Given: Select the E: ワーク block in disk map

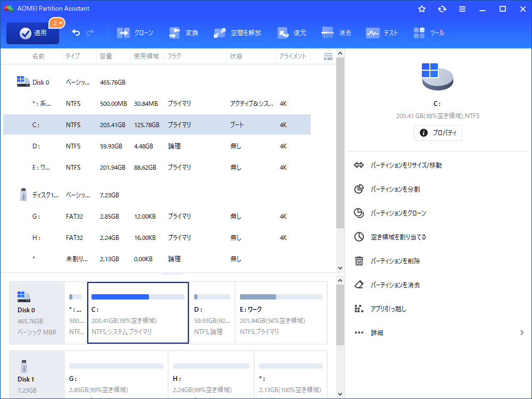Looking at the screenshot, I should tap(281, 313).
